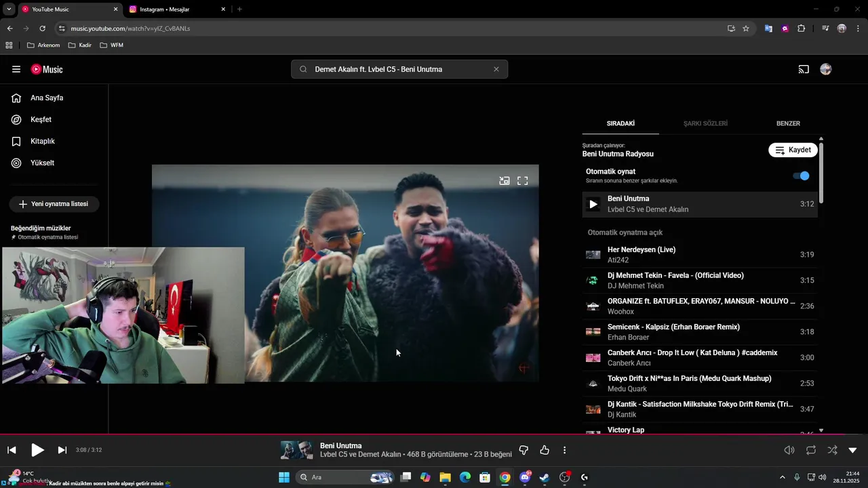The height and width of the screenshot is (488, 868).
Task: Toggle repeat mode
Action: coord(811,450)
